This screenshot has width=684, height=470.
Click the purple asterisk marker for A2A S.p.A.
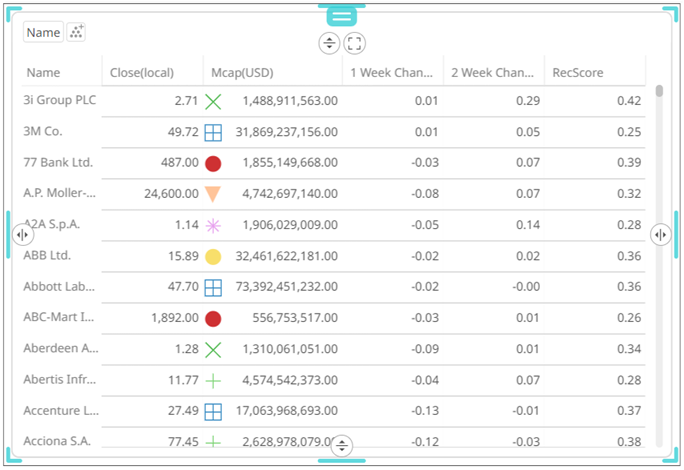point(213,225)
